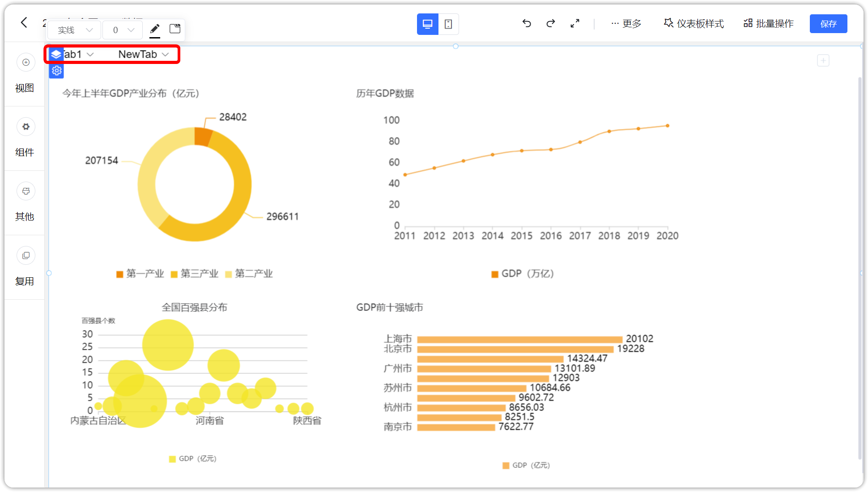
Task: Click the 河南省 axis label
Action: click(x=209, y=421)
